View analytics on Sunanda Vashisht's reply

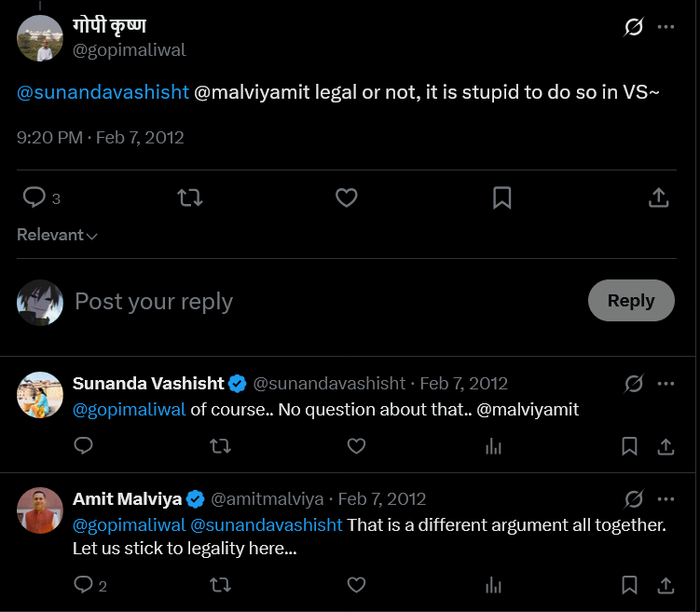[493, 446]
